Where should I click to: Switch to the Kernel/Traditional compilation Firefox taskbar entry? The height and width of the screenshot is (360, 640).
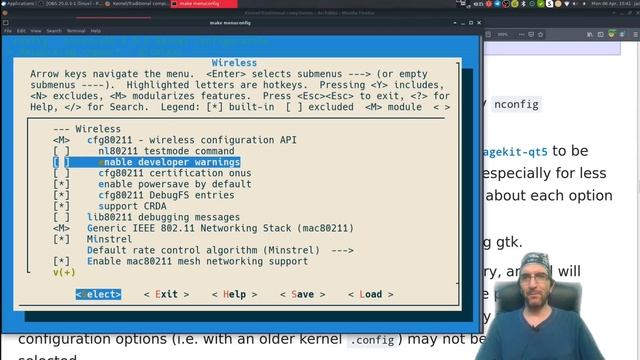(137, 4)
